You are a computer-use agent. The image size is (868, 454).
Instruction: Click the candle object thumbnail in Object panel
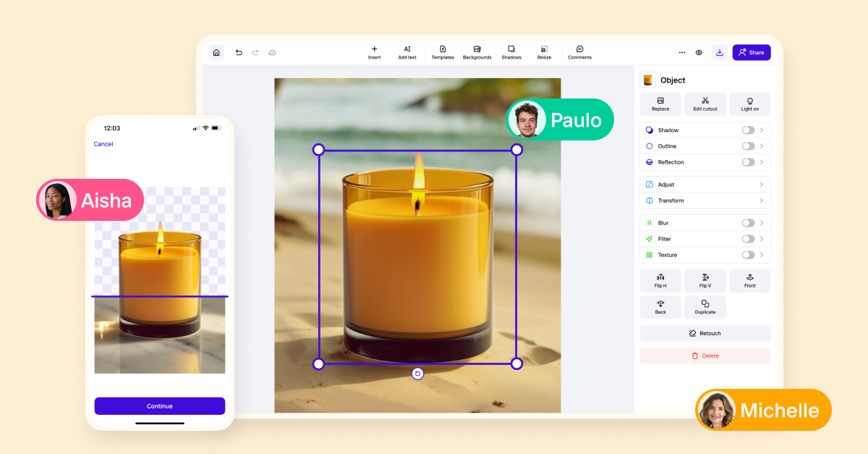[647, 80]
